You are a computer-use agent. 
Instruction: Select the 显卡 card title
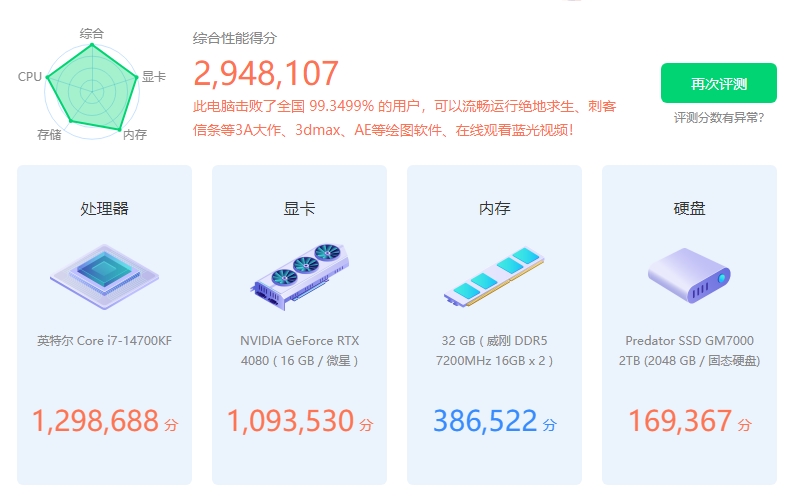299,208
